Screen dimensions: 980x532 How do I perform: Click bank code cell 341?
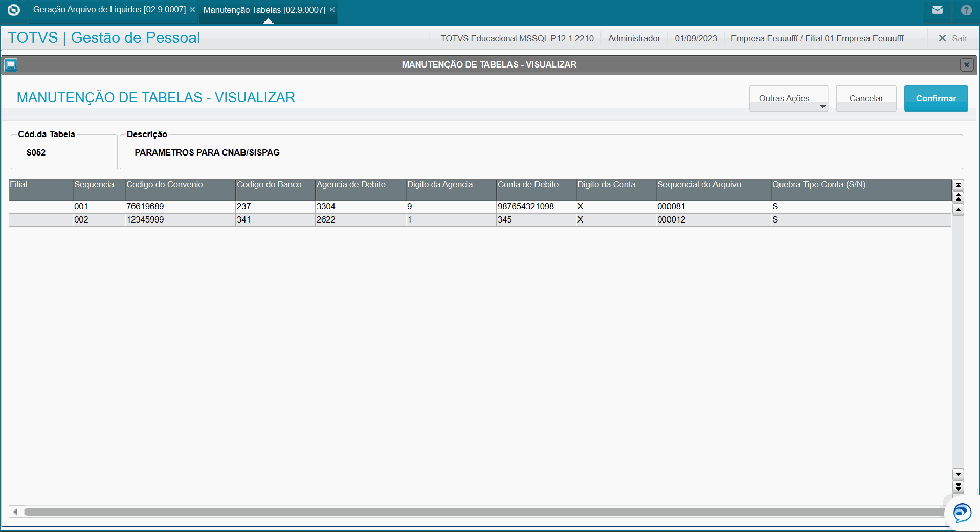pyautogui.click(x=275, y=220)
